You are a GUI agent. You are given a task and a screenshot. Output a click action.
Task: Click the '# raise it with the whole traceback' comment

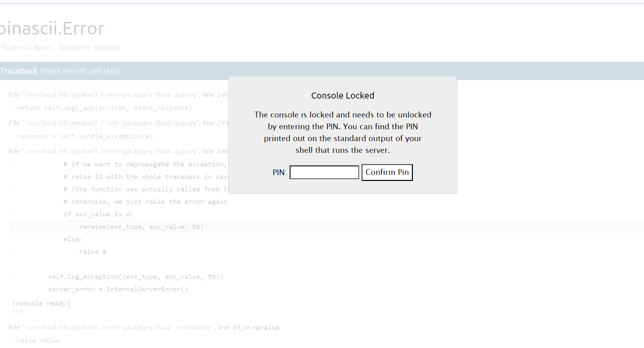click(146, 177)
